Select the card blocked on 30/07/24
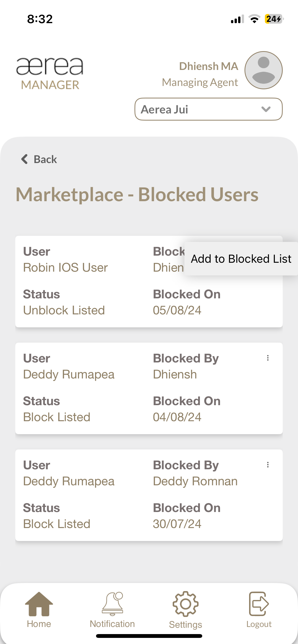This screenshot has height=644, width=298. pos(149,495)
